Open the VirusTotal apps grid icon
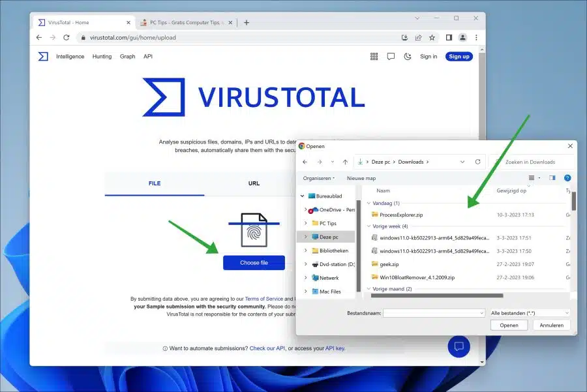 [374, 57]
